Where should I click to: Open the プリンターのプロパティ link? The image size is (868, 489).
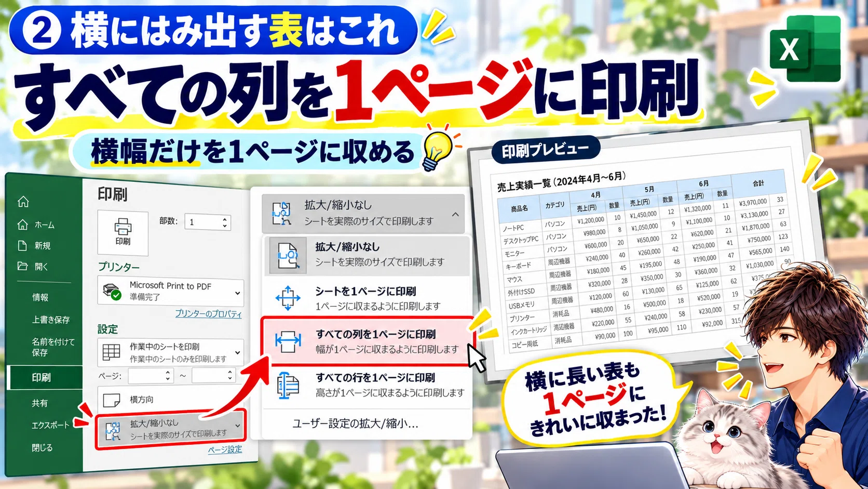tap(208, 313)
